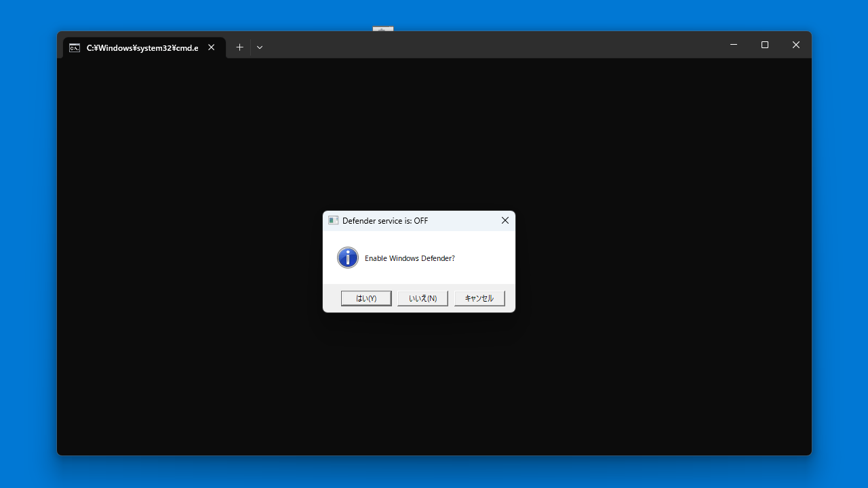
Task: Click the はい(Y) button to enable Defender
Action: click(366, 298)
